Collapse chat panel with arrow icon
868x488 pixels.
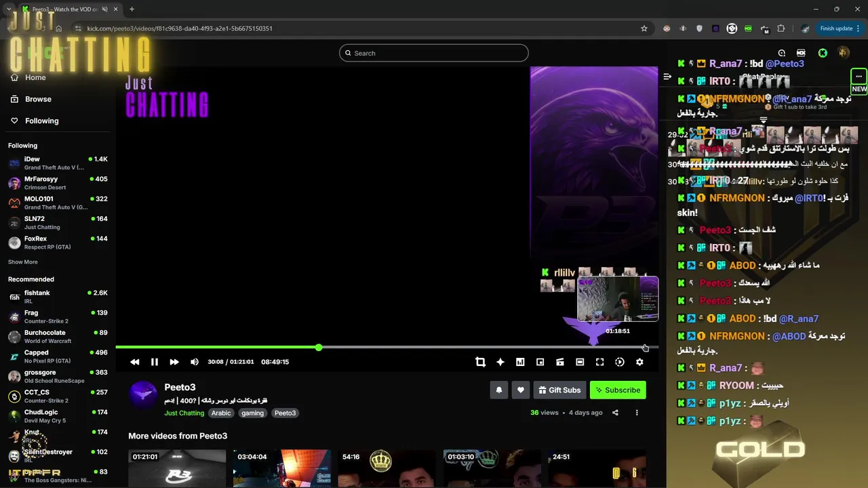point(667,77)
